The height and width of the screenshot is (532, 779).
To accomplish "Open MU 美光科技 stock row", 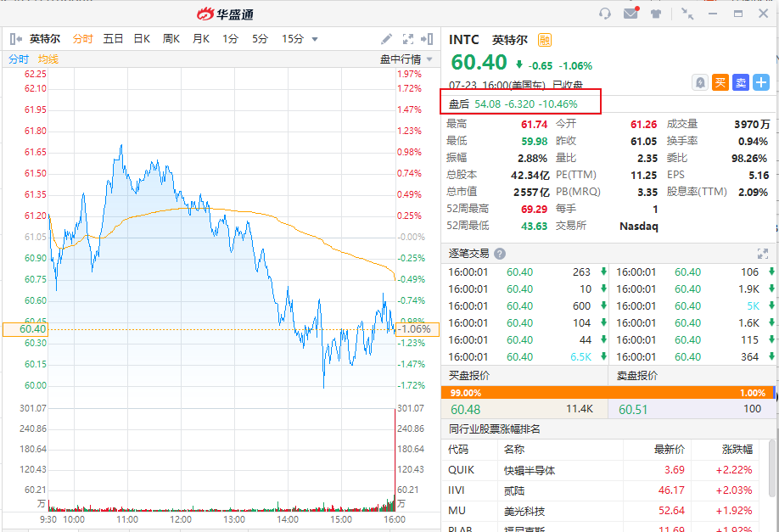I will (x=600, y=511).
